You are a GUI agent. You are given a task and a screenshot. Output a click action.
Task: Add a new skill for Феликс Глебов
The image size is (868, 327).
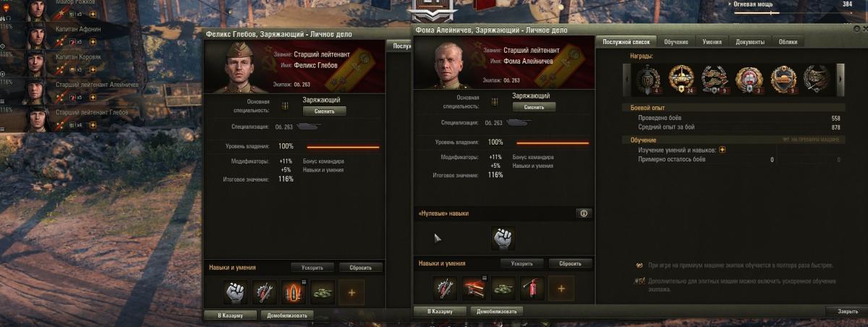tap(352, 292)
